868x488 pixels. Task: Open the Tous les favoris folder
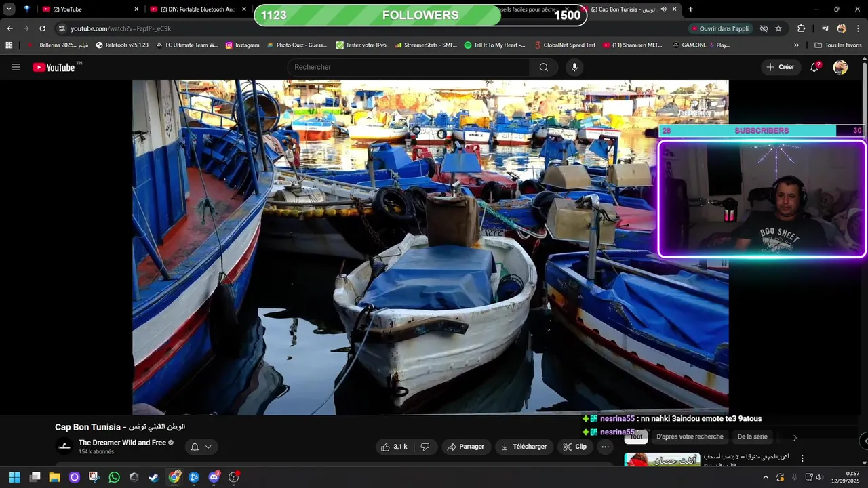[837, 45]
